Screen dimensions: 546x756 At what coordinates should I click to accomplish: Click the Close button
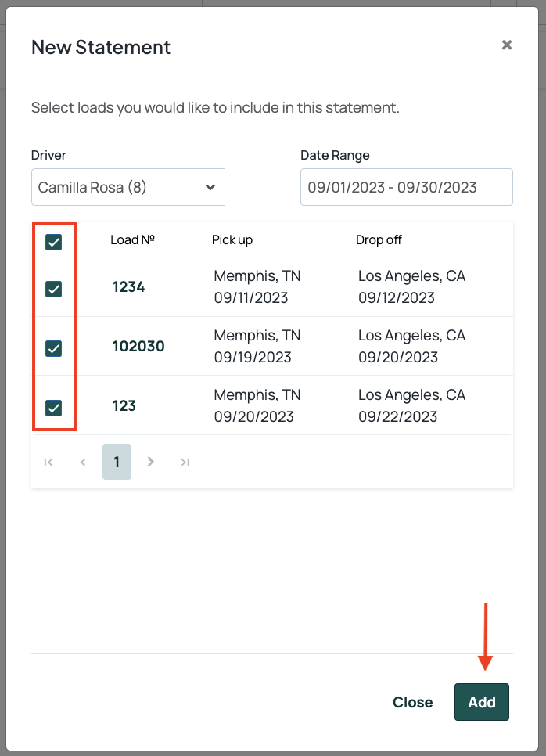pos(412,702)
